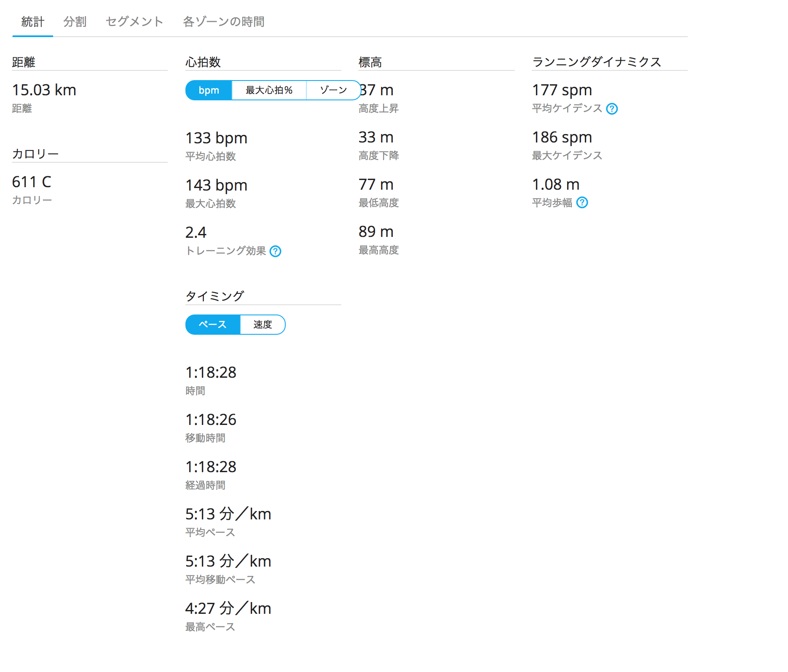Switch heart rate to 最大心拍%
The image size is (788, 672).
coord(269,90)
